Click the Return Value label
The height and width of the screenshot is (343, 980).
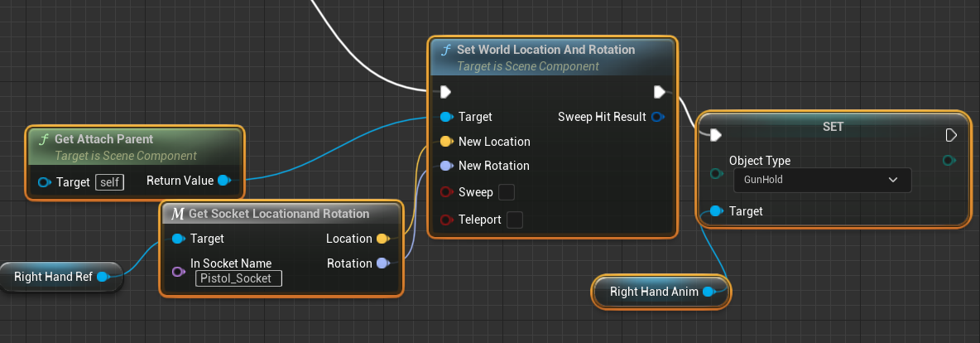click(180, 181)
